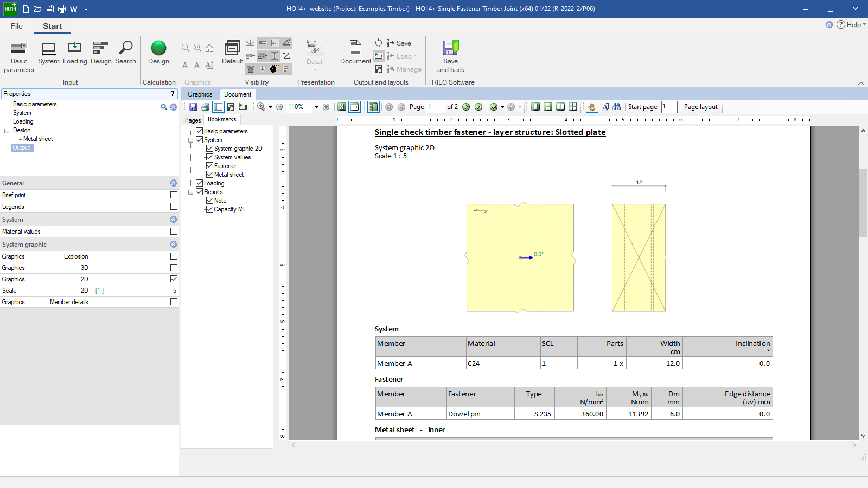Screen dimensions: 868x488
Task: Collapse the System section chevron
Action: (173, 220)
